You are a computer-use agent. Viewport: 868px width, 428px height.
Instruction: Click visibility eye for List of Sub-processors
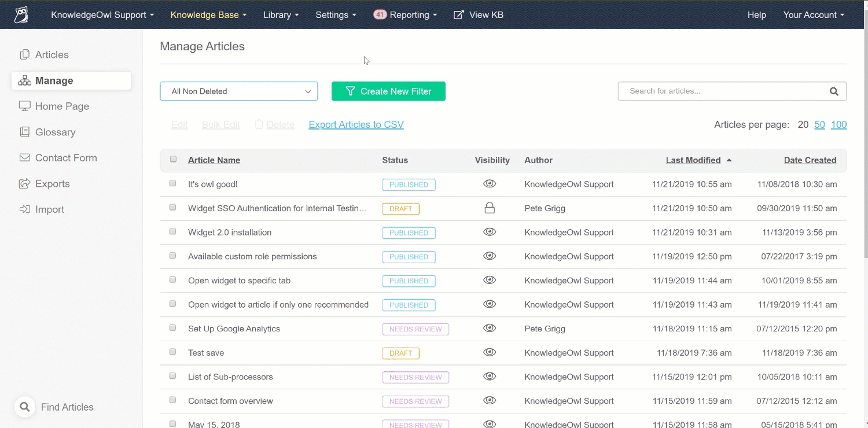coord(490,377)
